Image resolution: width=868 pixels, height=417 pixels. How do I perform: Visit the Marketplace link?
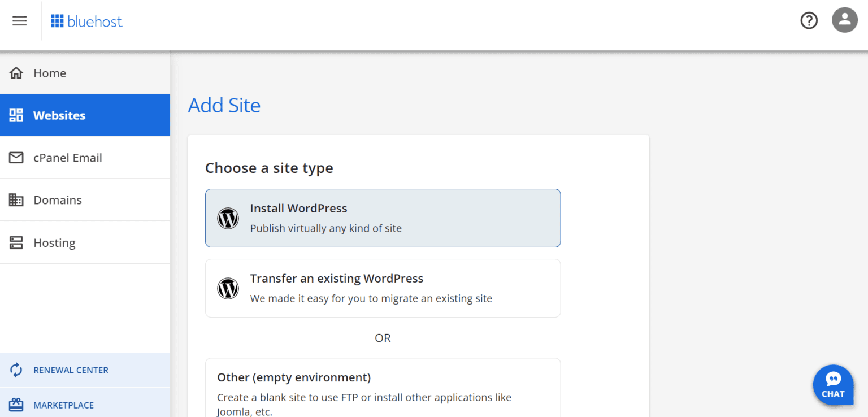(x=63, y=405)
